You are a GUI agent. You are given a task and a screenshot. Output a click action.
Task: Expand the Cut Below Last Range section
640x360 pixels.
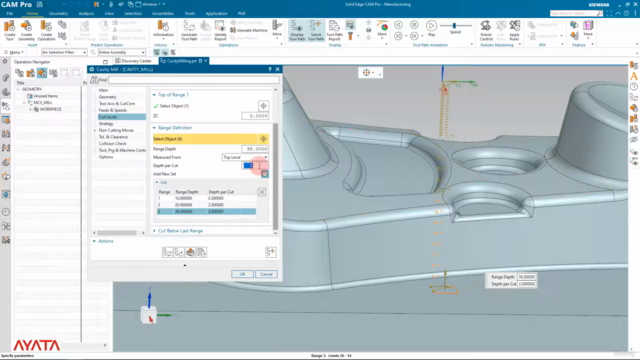pos(154,231)
